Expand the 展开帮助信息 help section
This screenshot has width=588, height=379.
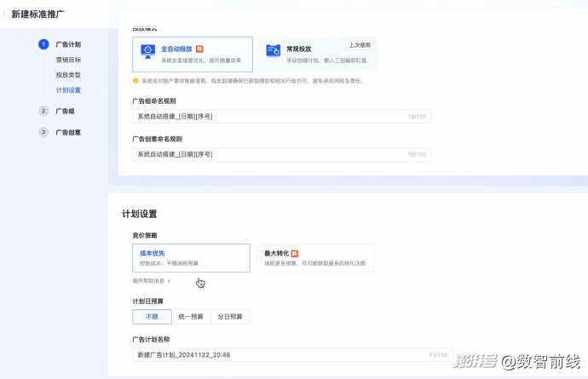152,280
